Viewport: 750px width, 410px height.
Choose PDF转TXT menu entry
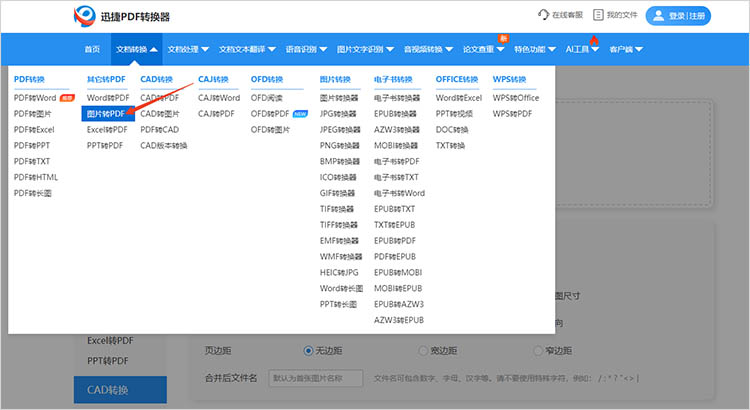(x=32, y=161)
